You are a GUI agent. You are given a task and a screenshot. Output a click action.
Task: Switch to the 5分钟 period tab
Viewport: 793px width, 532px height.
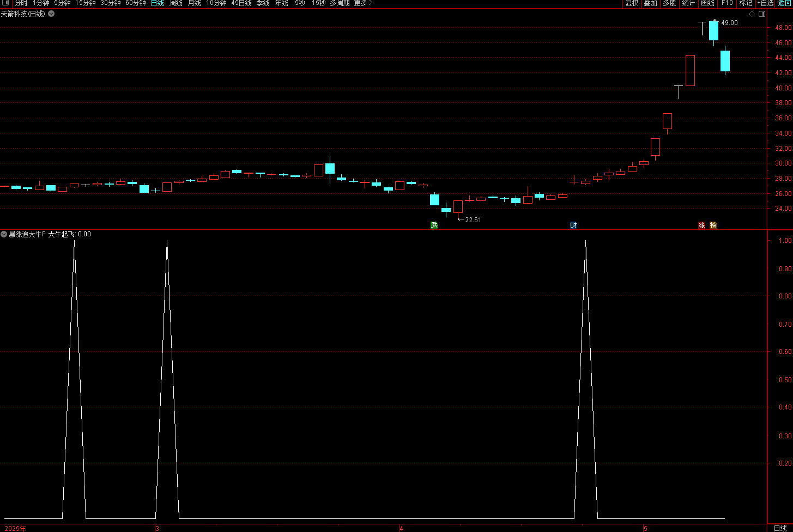pyautogui.click(x=62, y=3)
